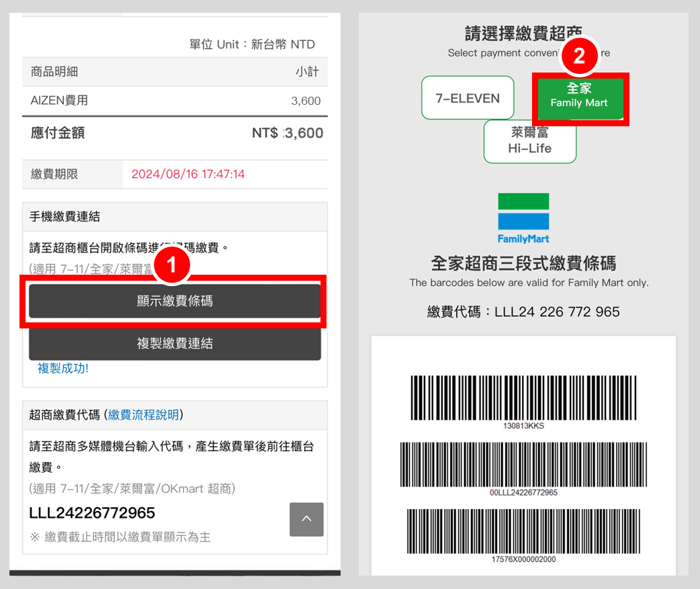Click the 應付金額 label

(x=58, y=132)
